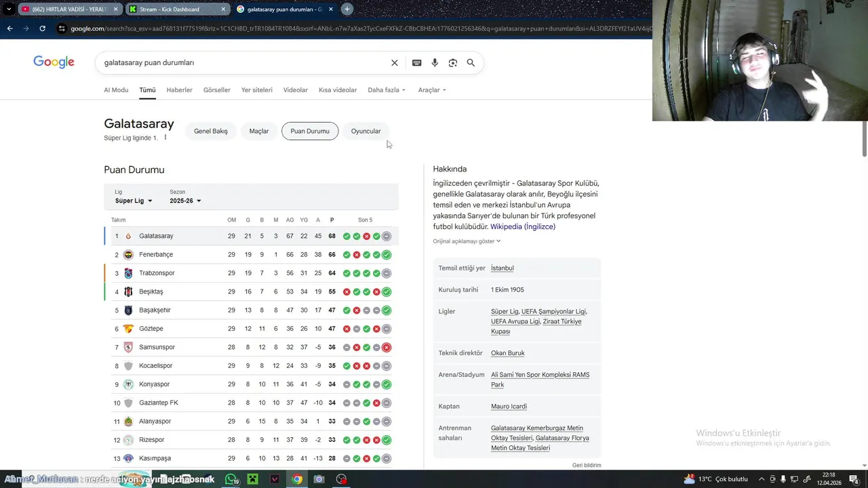Open the İstanbul location link

click(x=502, y=268)
